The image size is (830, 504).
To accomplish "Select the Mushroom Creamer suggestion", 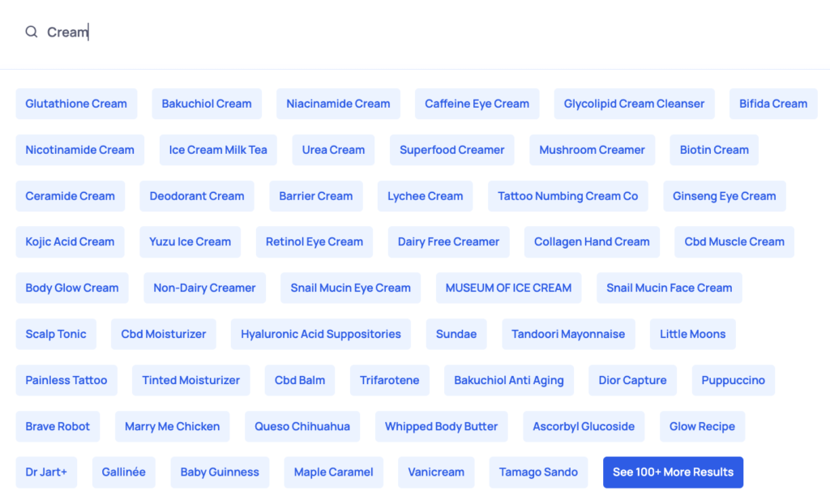I will 592,150.
